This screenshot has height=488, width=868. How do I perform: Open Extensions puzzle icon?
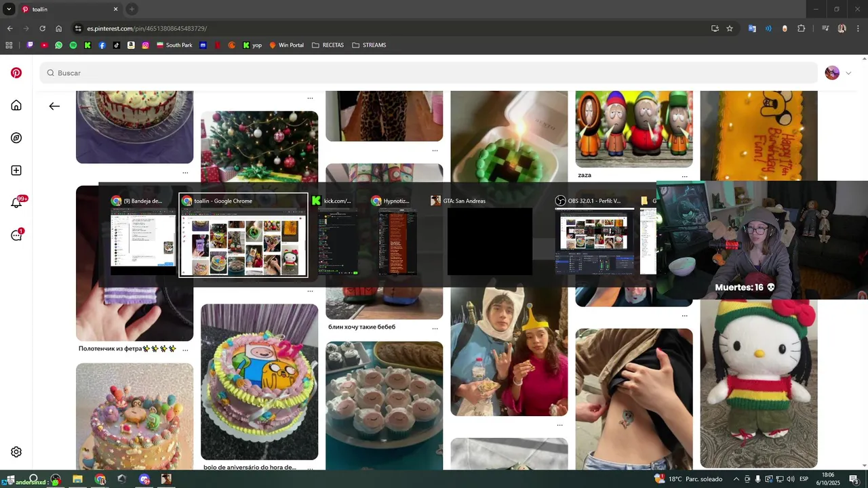click(x=802, y=28)
